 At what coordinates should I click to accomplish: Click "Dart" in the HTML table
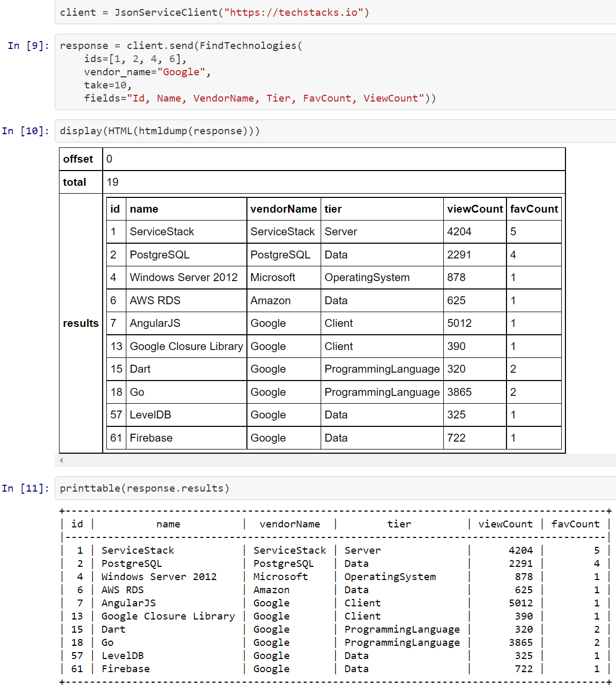pyautogui.click(x=140, y=369)
